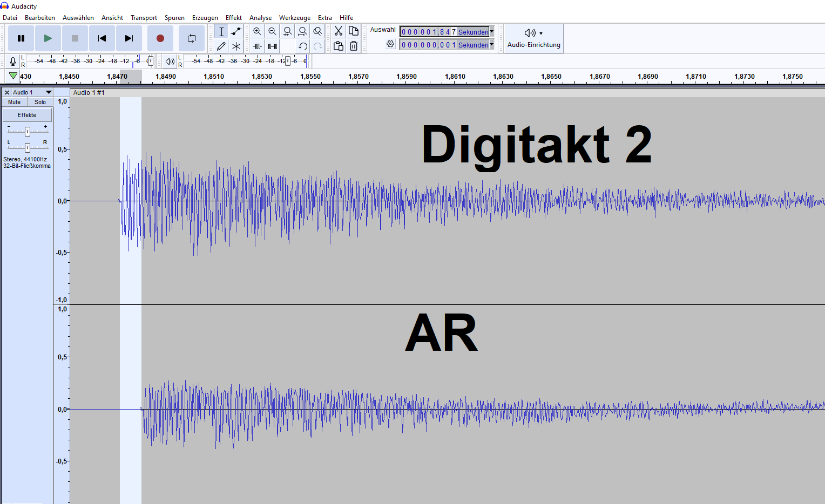Click the track gain slider knob
The image size is (825, 504).
28,131
